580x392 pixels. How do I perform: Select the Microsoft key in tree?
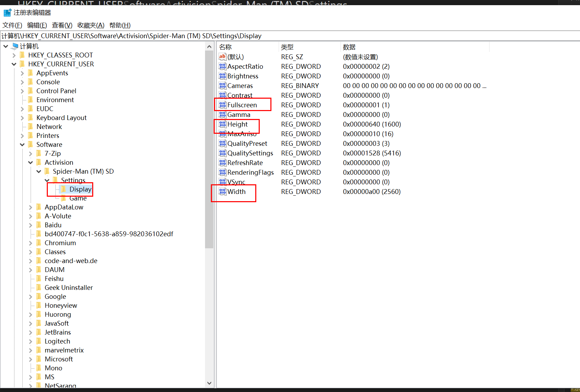pos(58,359)
